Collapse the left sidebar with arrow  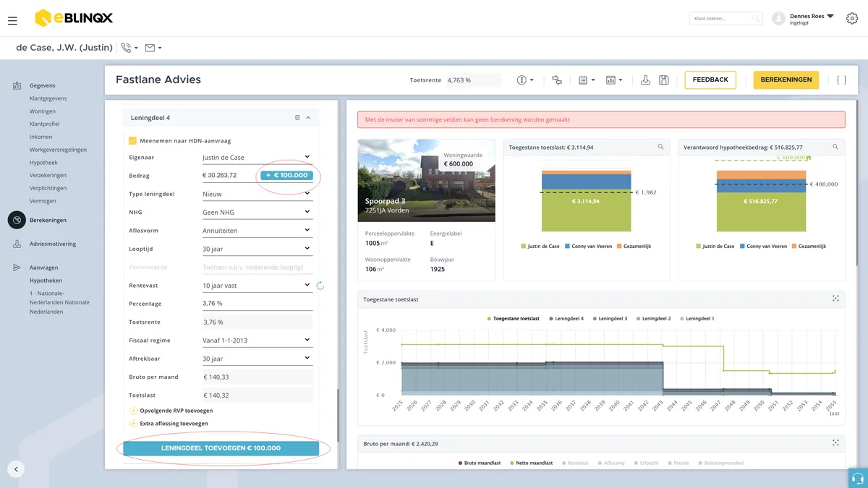tap(16, 469)
